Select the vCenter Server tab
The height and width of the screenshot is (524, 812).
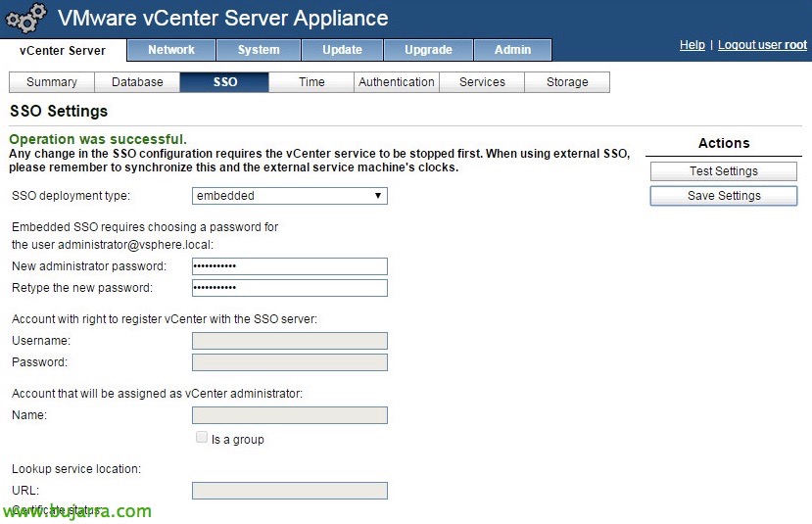pyautogui.click(x=63, y=51)
